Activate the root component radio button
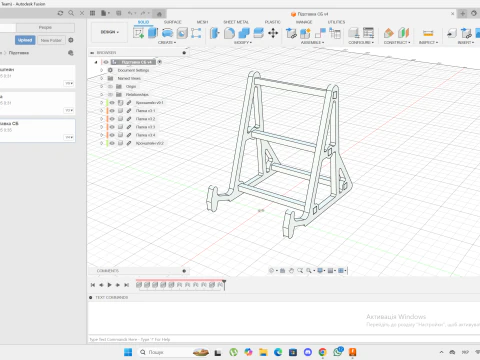The height and width of the screenshot is (360, 480). (x=159, y=62)
